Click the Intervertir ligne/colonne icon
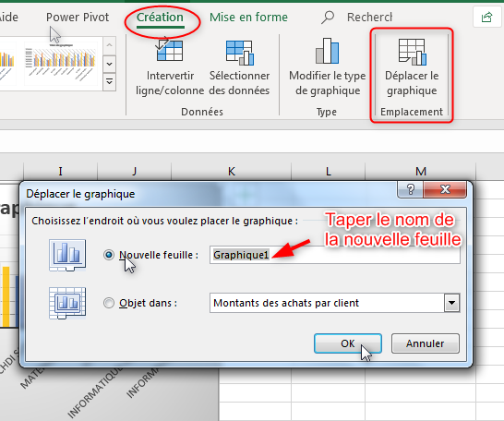 [x=170, y=49]
